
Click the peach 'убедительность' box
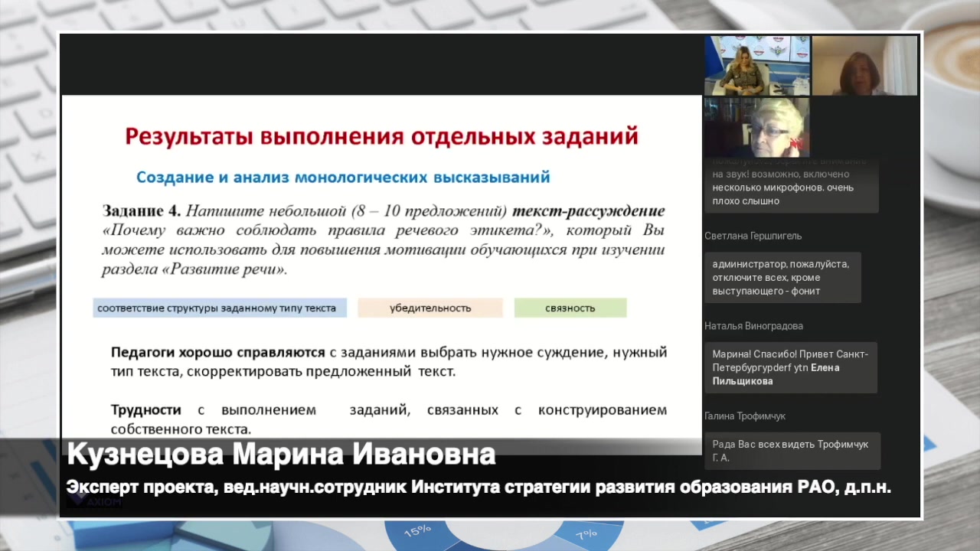click(430, 308)
